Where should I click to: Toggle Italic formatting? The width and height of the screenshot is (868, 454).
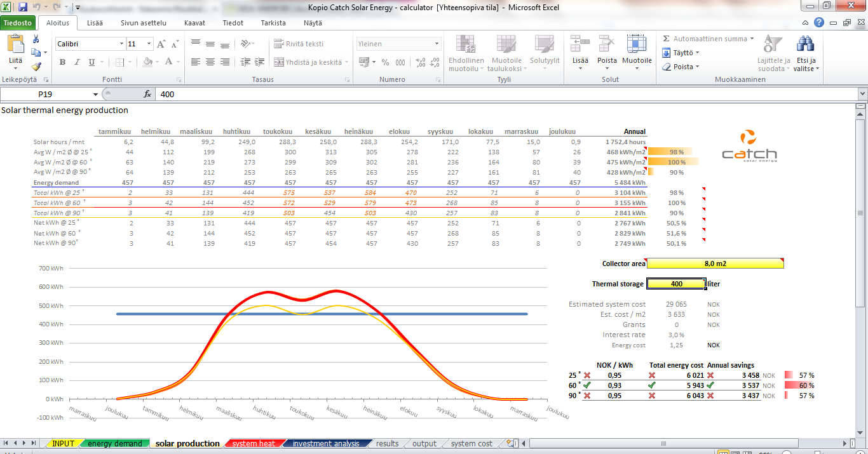pos(77,62)
